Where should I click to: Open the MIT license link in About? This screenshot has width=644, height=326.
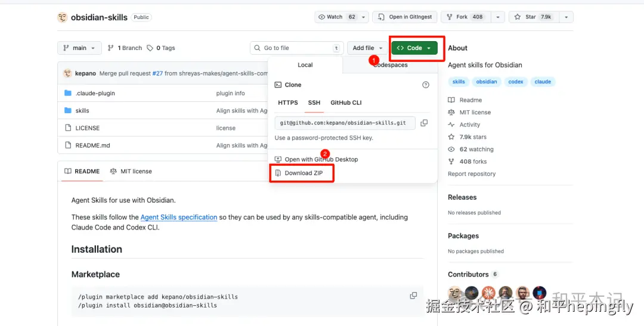coord(470,113)
